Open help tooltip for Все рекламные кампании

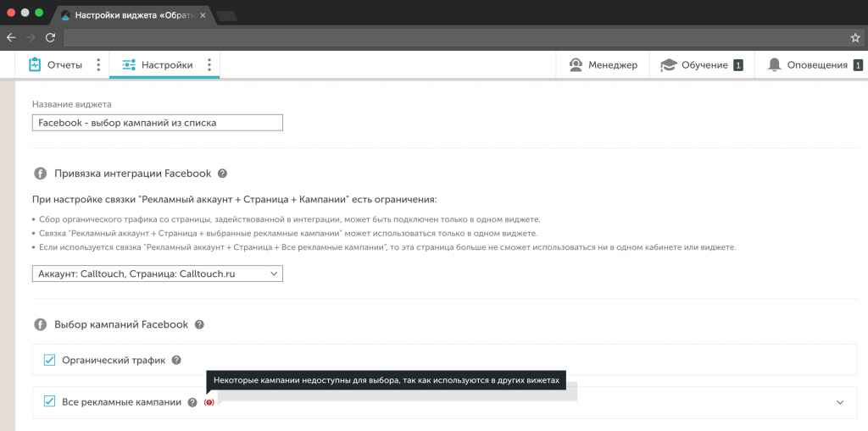[x=192, y=402]
